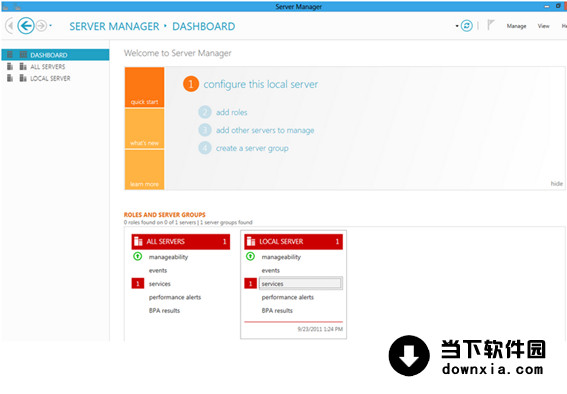Open BPA results in Local Server tile
The width and height of the screenshot is (567, 394).
pyautogui.click(x=277, y=311)
